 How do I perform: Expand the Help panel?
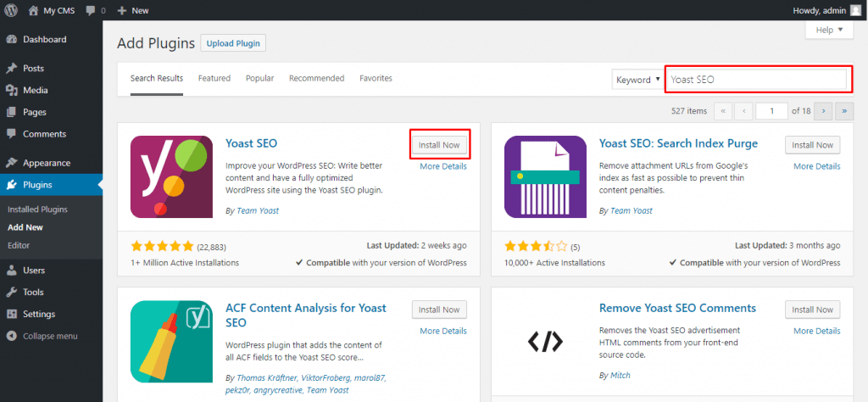click(828, 30)
